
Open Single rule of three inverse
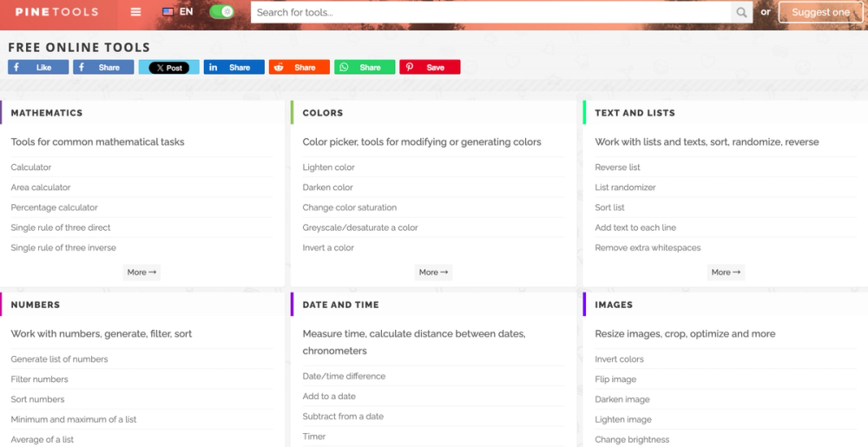click(x=63, y=248)
